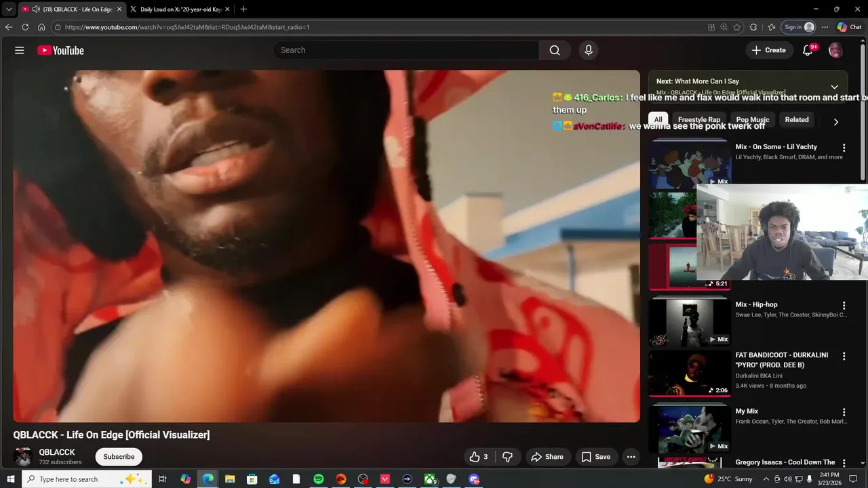The image size is (868, 488).
Task: Open more actions ellipsis under the video
Action: (631, 457)
